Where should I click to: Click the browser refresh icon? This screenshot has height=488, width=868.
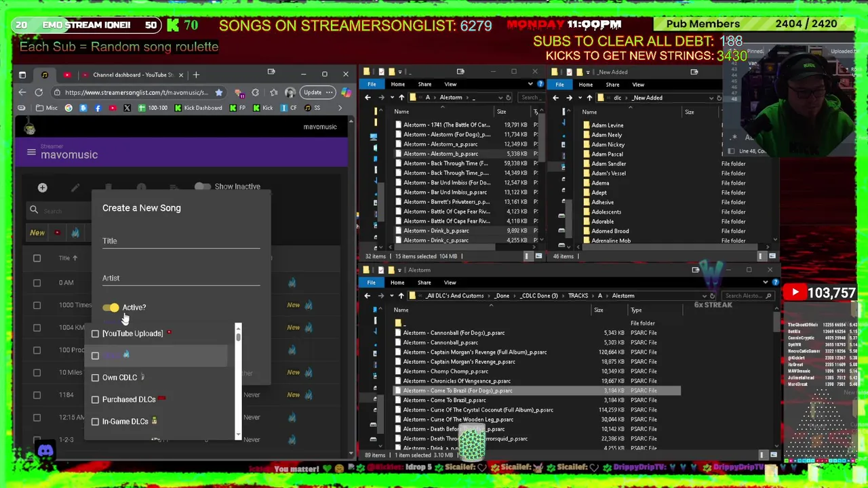click(39, 92)
